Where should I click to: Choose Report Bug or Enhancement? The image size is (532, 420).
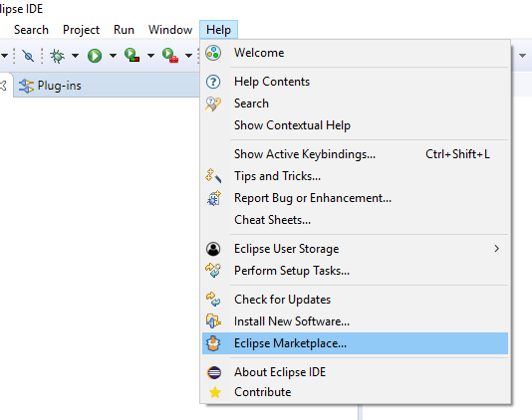pos(355,198)
